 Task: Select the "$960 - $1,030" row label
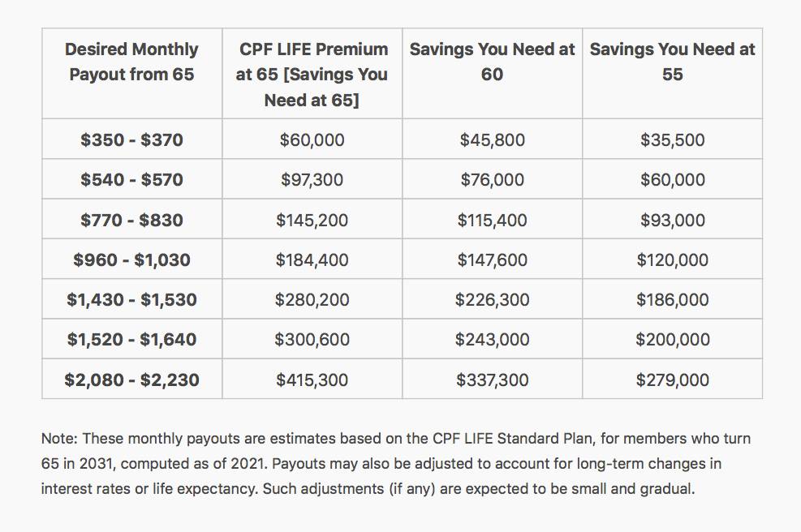pyautogui.click(x=131, y=260)
